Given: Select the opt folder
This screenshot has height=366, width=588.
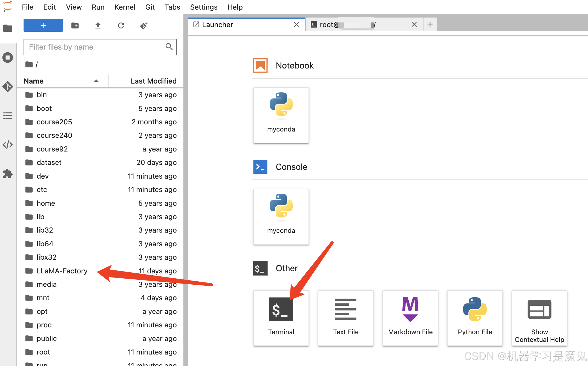Looking at the screenshot, I should click(100, 311).
